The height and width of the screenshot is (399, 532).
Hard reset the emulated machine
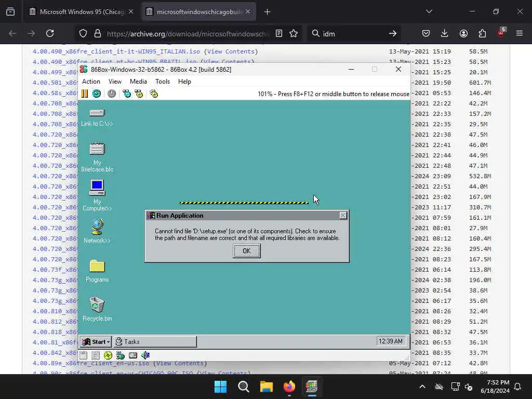pyautogui.click(x=97, y=94)
